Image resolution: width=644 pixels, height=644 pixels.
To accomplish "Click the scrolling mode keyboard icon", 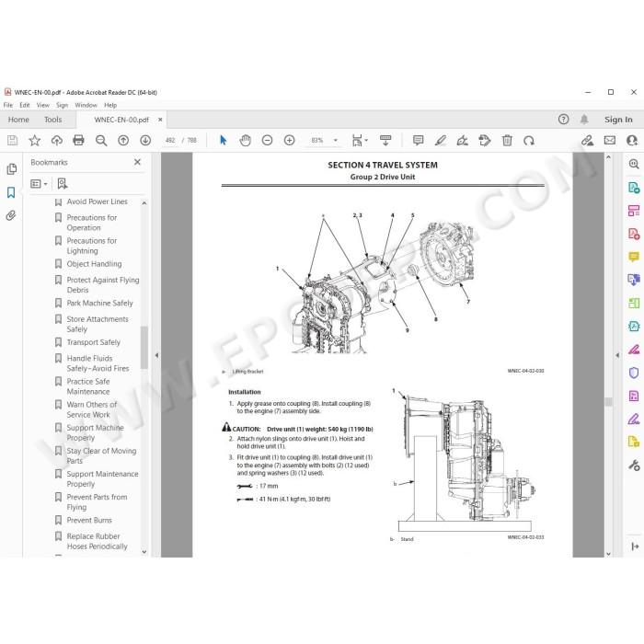I will pos(385,141).
